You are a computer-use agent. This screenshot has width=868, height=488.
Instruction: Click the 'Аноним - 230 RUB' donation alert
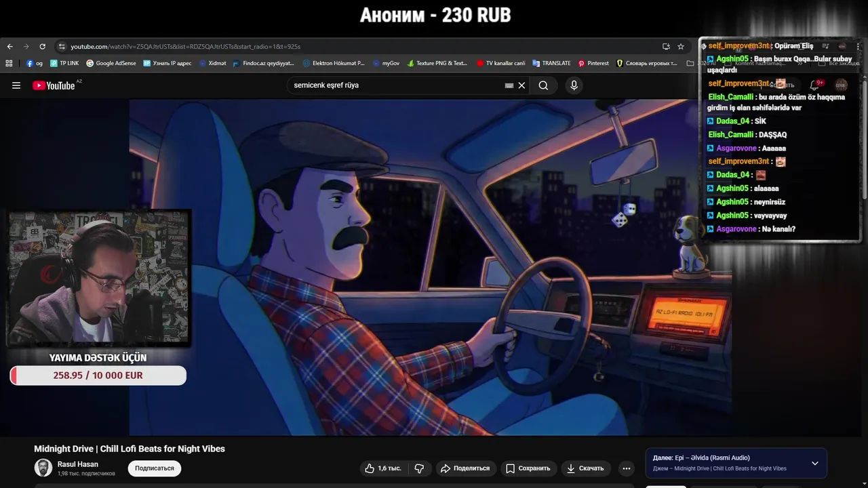click(435, 15)
